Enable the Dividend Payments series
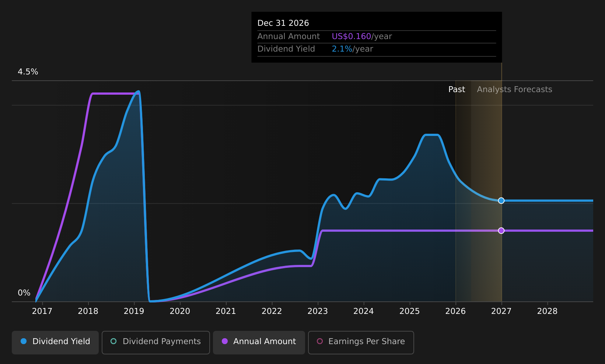 pos(156,342)
